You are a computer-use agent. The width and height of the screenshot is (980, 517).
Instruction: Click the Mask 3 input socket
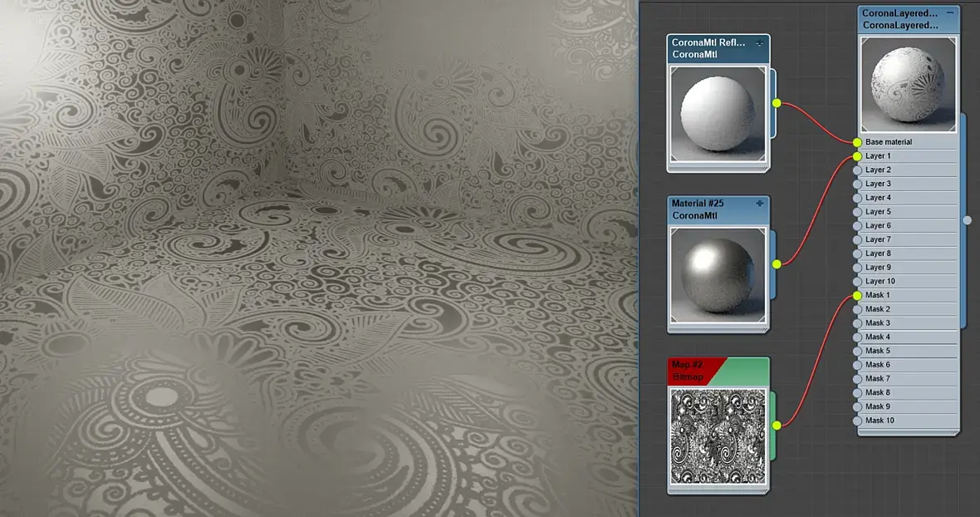[857, 323]
